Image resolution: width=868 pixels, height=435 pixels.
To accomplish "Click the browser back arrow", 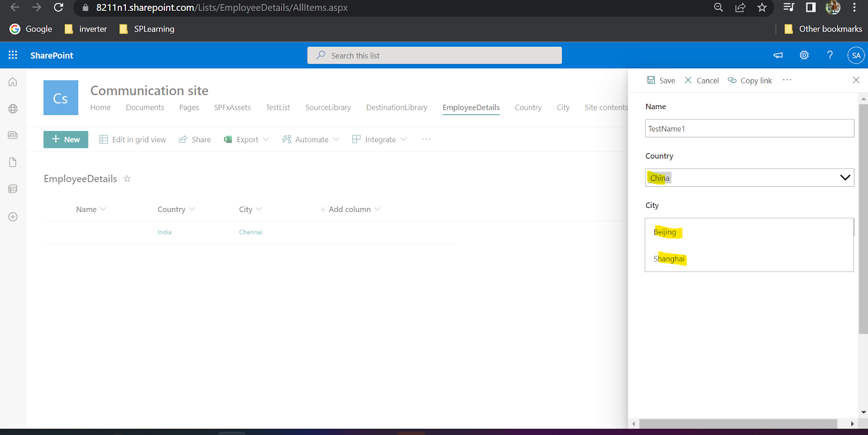I will coord(15,8).
